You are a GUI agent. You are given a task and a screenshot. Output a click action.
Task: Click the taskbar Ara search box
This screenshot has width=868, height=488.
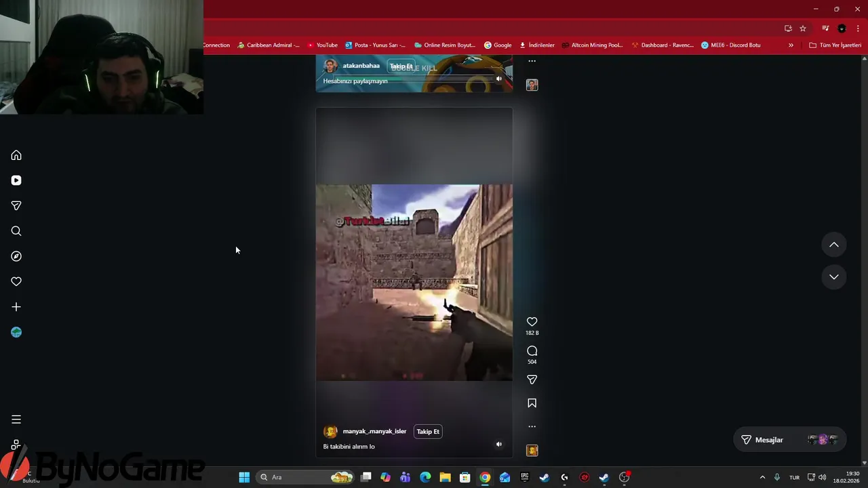click(306, 477)
